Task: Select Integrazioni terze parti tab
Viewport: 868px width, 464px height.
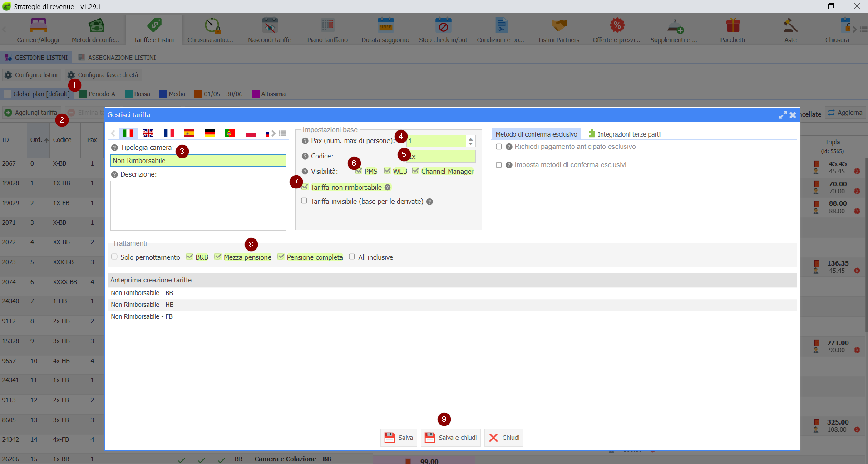Action: pos(624,134)
